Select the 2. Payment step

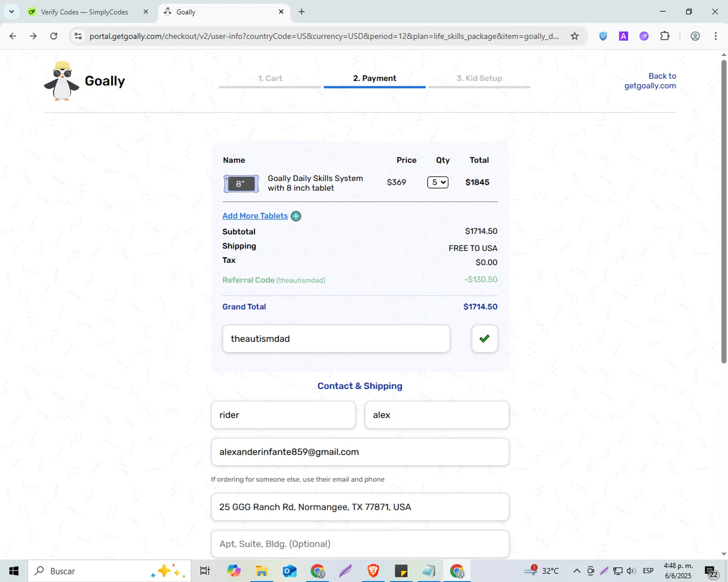(x=375, y=79)
